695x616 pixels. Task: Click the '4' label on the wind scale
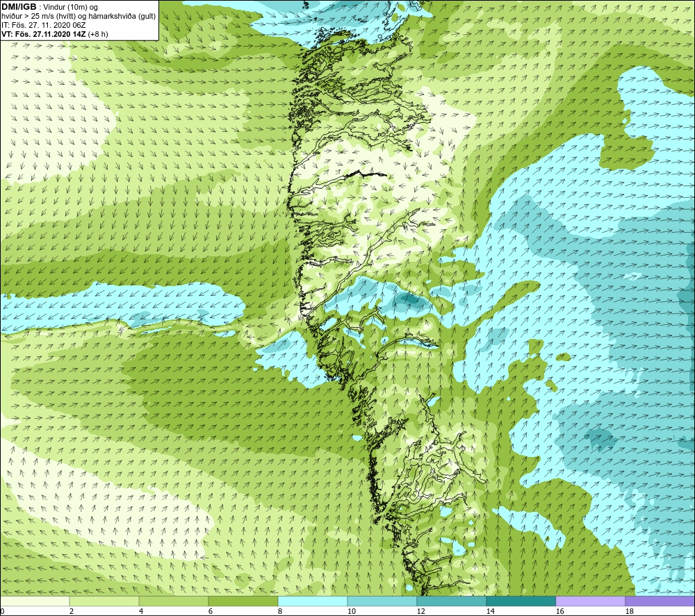coord(141,612)
